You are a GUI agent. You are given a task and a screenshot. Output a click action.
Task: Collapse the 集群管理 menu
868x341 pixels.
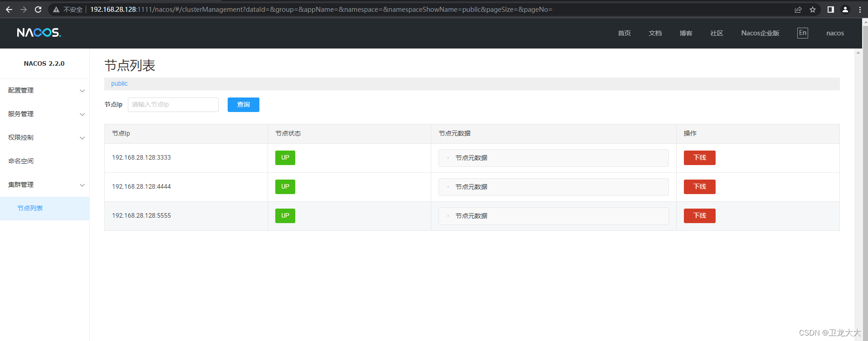click(x=44, y=185)
